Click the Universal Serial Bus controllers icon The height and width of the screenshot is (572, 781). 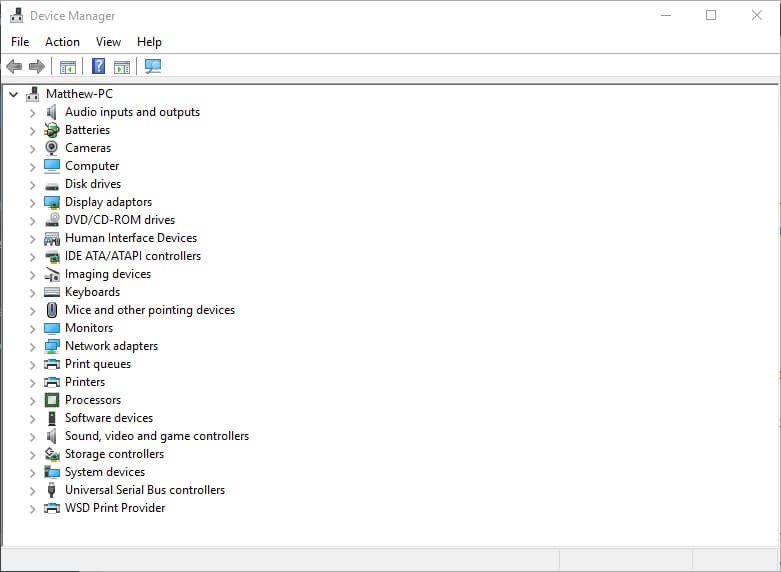click(x=52, y=490)
